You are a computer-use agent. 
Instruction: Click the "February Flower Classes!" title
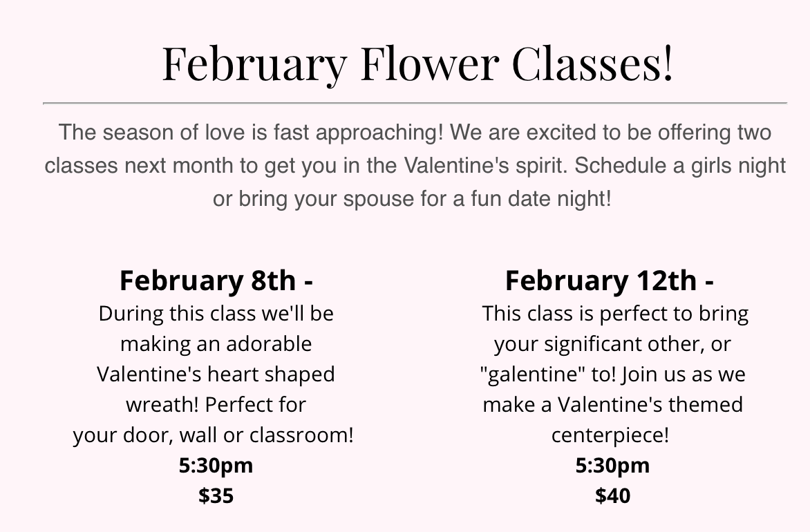coord(417,63)
